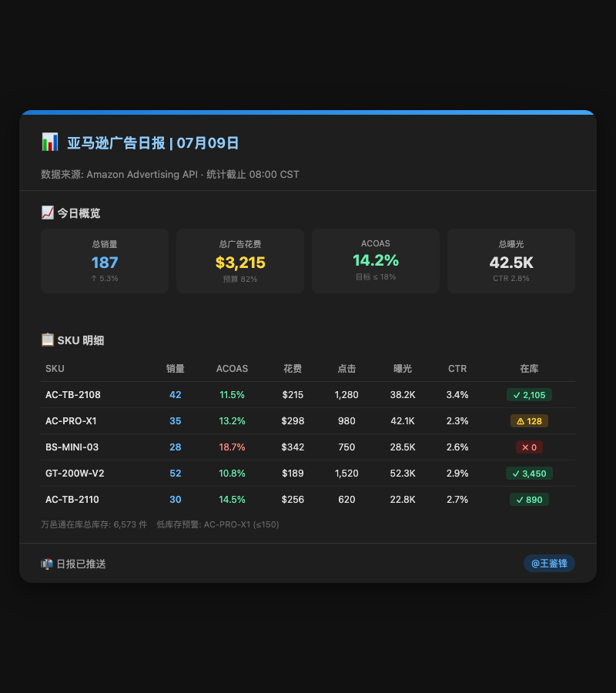Select the 总销量 187 overview card
Viewport: 616px width, 693px height.
pos(105,261)
